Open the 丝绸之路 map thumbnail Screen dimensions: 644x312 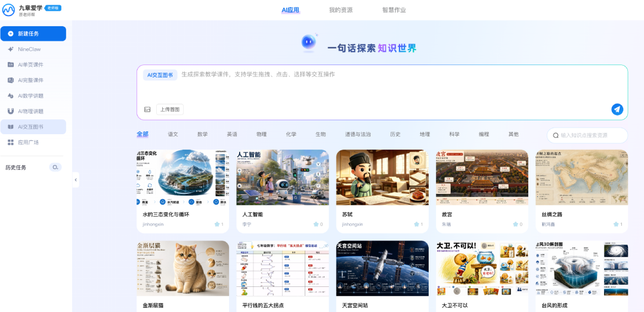coord(582,177)
